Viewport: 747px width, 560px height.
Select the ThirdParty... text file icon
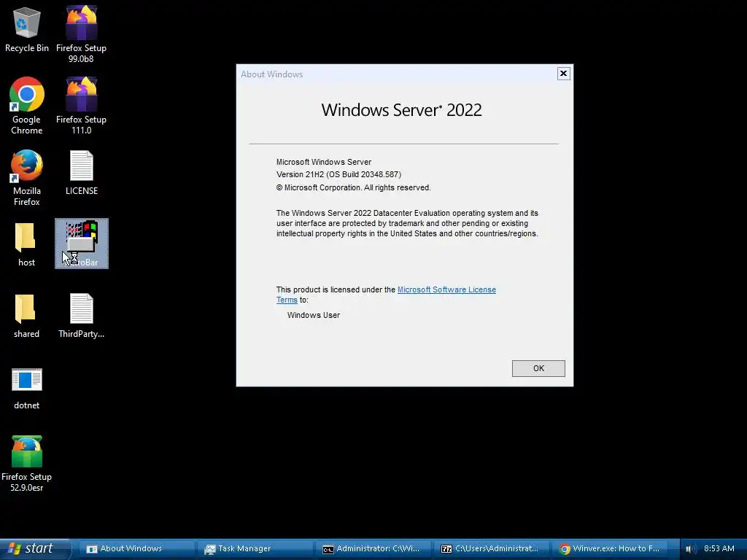[x=82, y=316]
